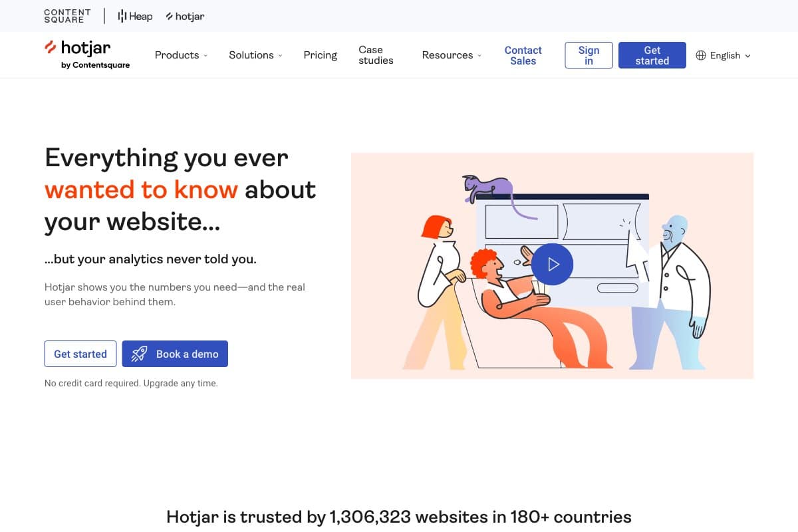Click the video preview illustration
The height and width of the screenshot is (532, 798).
point(552,264)
